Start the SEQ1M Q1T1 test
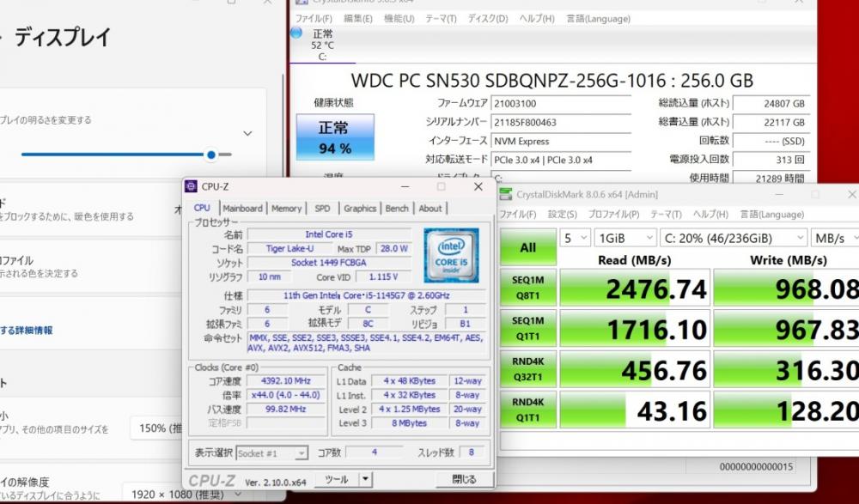859x504 pixels. pyautogui.click(x=528, y=328)
